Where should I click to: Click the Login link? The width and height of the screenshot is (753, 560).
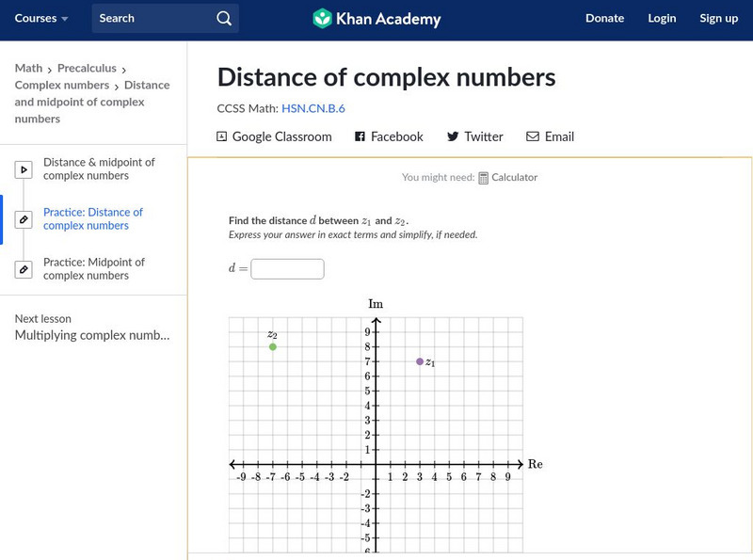click(662, 18)
